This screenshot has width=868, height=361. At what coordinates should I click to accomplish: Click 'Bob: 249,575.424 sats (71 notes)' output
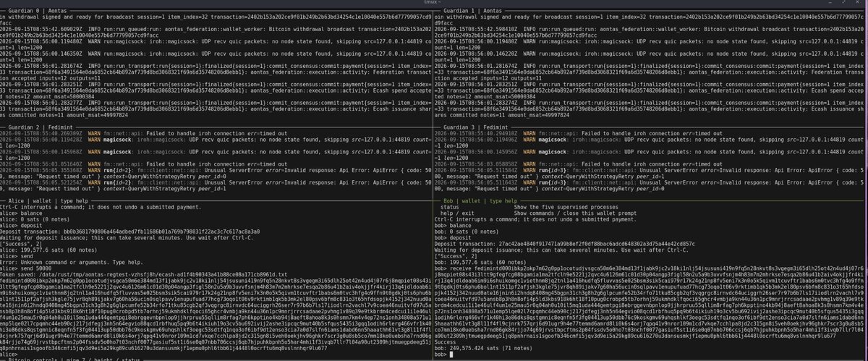[x=484, y=348]
